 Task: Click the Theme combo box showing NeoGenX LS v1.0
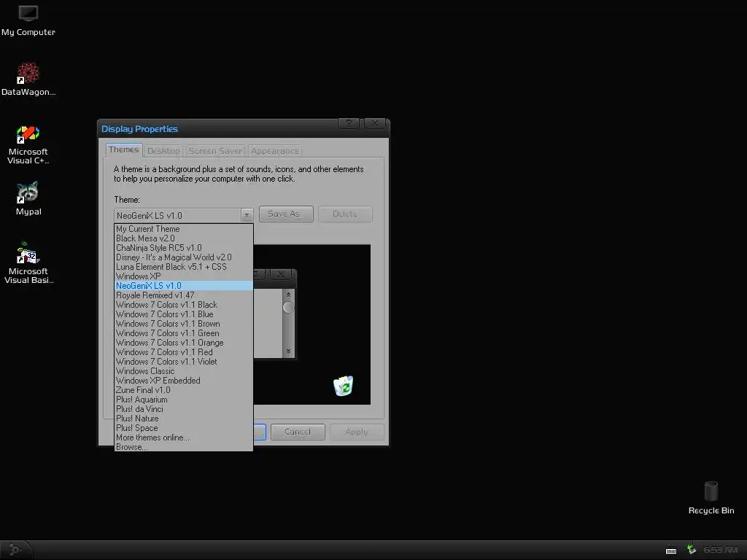[183, 215]
